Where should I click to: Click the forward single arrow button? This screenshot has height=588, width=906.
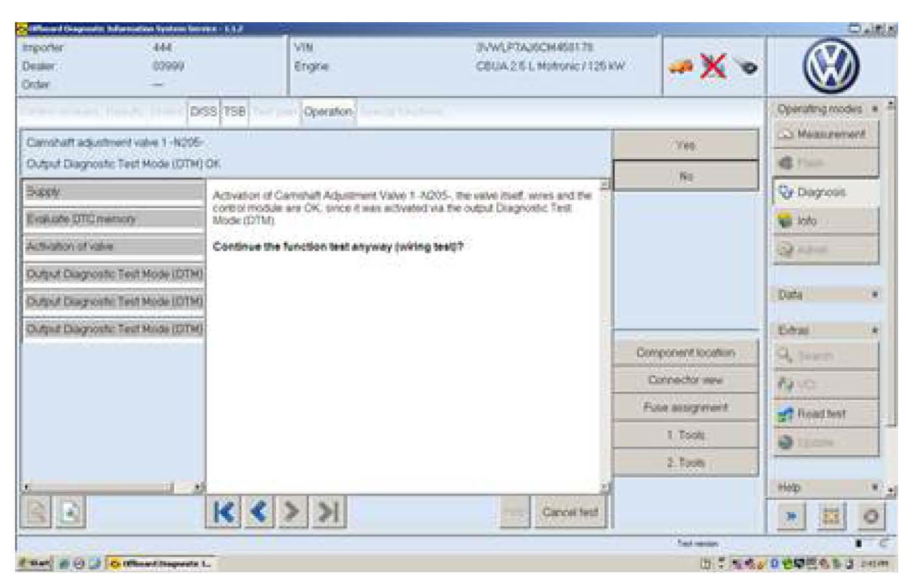pos(293,512)
